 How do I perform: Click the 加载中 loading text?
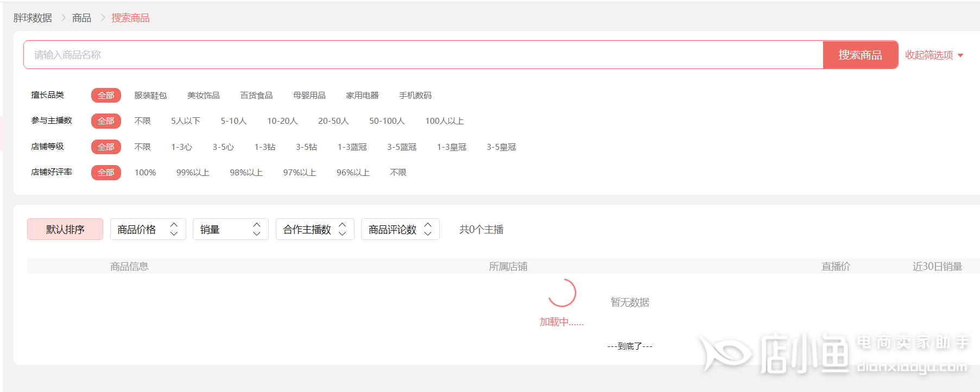562,322
